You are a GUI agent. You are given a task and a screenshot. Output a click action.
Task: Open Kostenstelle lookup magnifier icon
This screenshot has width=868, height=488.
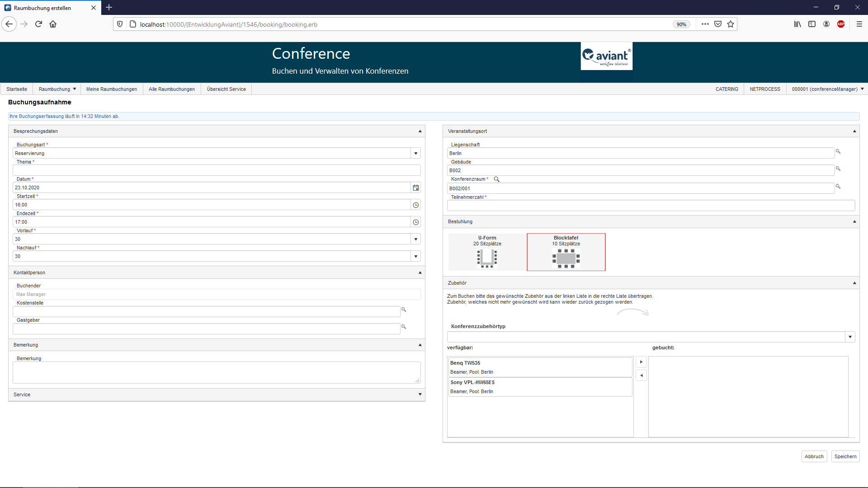[404, 310]
